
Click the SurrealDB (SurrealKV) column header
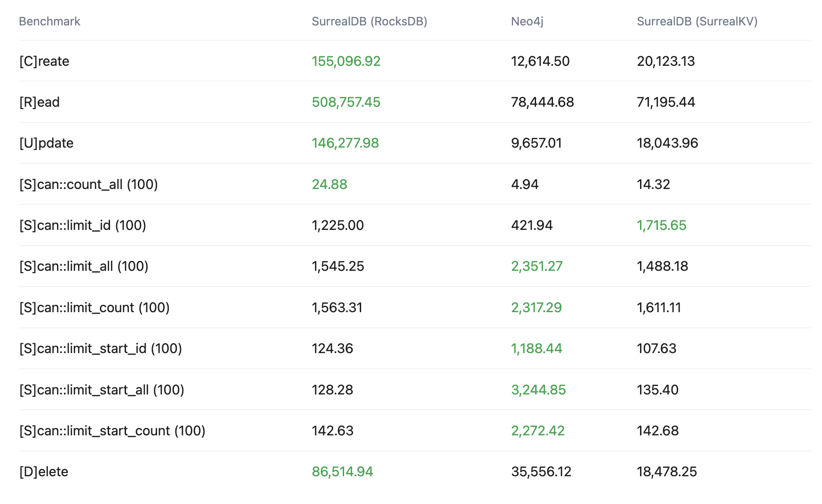697,21
